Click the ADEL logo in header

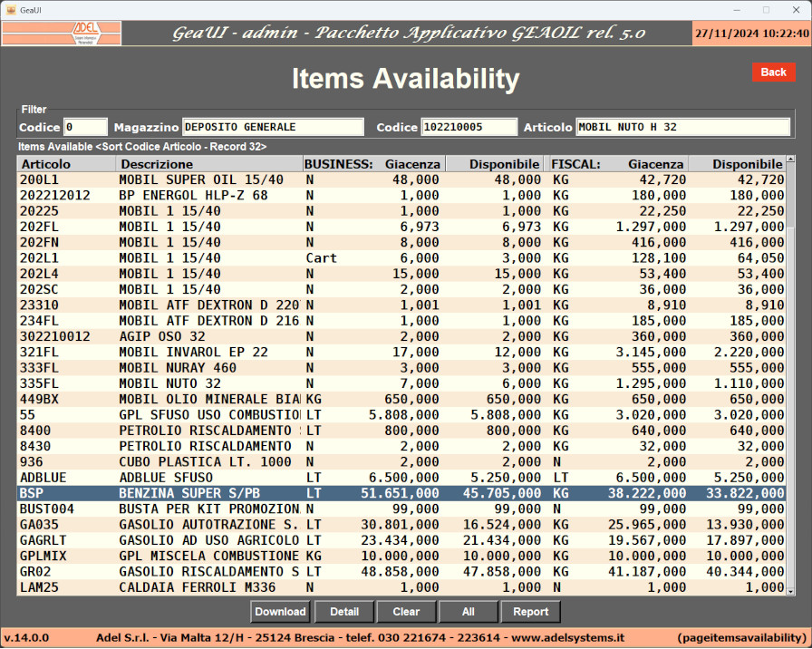[x=61, y=34]
